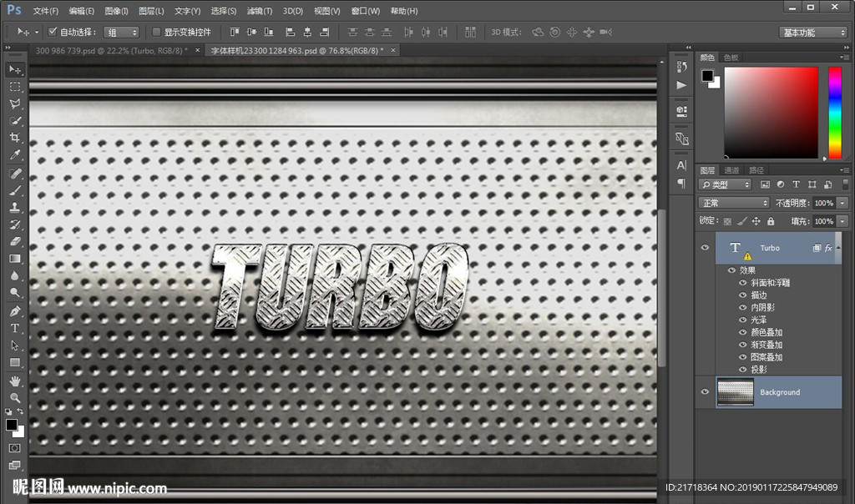This screenshot has height=504, width=855.
Task: Activate the Zoom magnifier tool
Action: (x=15, y=397)
